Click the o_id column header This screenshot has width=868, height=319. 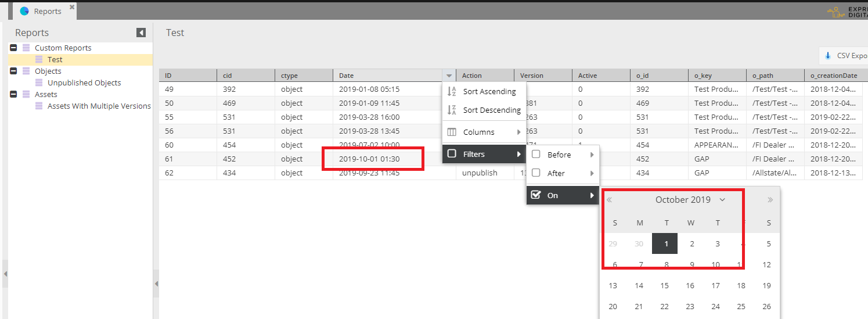click(660, 76)
